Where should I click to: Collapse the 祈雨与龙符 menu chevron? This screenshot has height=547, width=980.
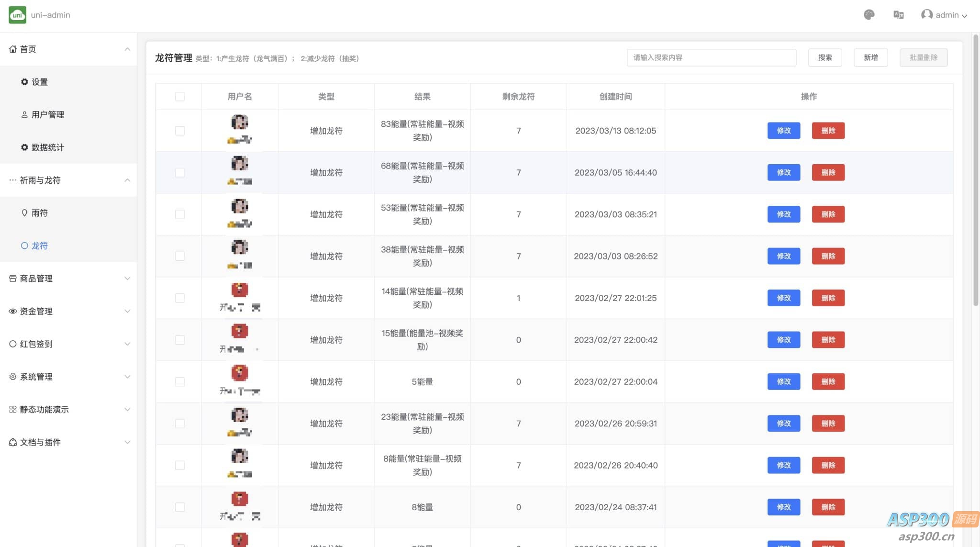pos(127,180)
